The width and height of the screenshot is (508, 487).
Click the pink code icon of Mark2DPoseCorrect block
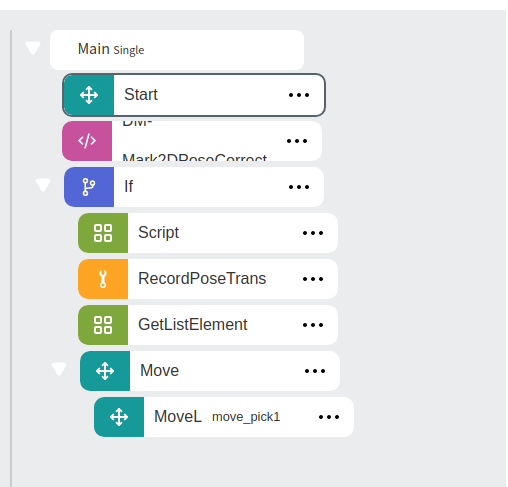[87, 141]
